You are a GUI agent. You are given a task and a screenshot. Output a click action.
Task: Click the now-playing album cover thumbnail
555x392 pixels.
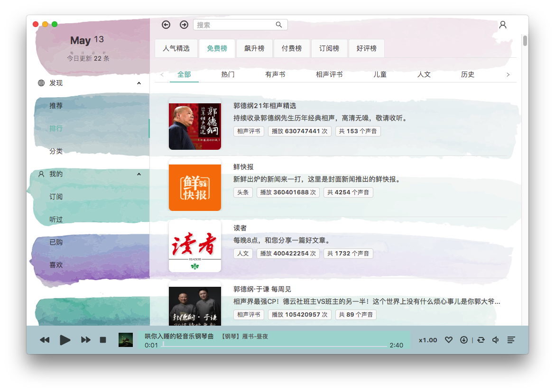pyautogui.click(x=126, y=340)
